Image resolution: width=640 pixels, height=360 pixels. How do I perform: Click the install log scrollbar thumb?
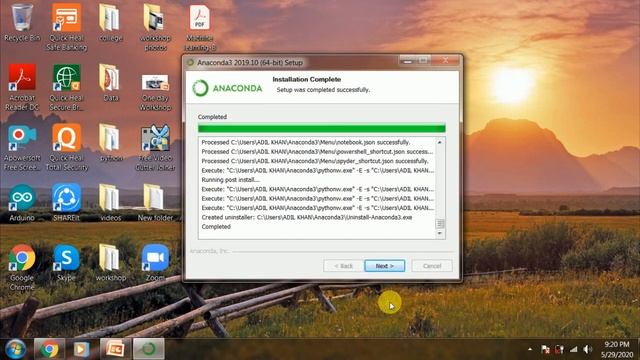click(x=440, y=224)
